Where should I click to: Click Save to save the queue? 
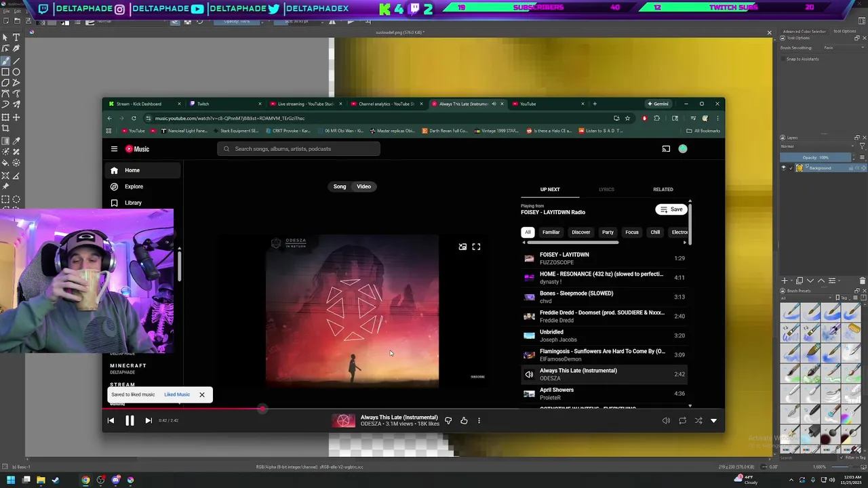671,209
